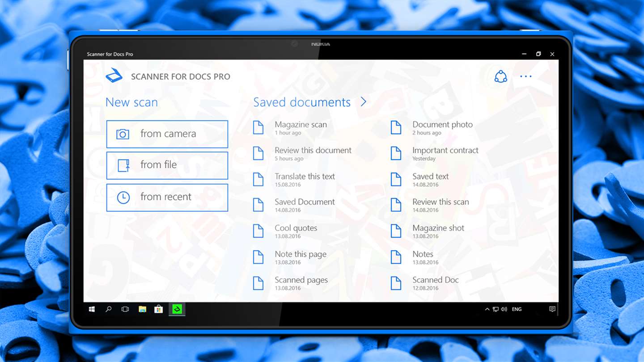Open the Document photo title
The image size is (644, 362).
click(442, 125)
